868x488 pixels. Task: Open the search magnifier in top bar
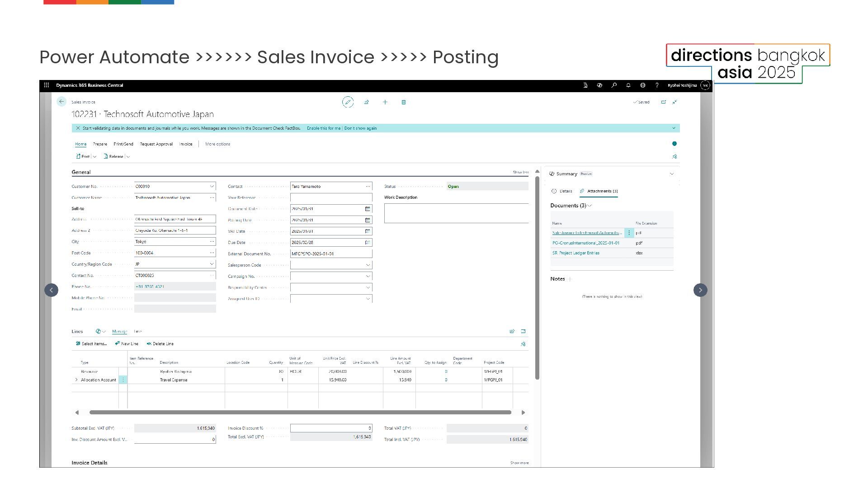coord(614,85)
